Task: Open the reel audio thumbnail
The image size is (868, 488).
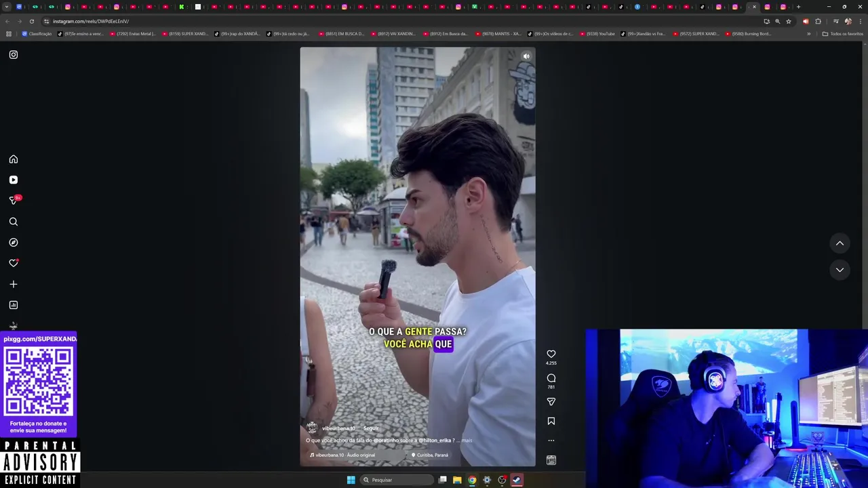Action: [551, 460]
